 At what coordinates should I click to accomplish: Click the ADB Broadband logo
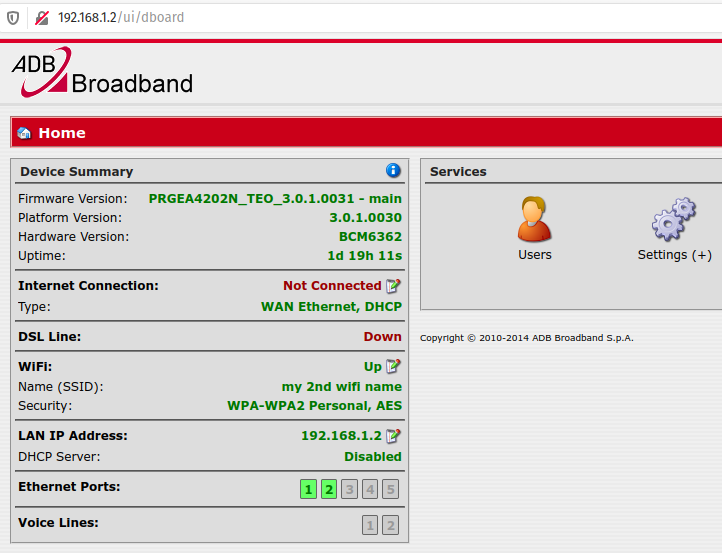click(x=102, y=72)
